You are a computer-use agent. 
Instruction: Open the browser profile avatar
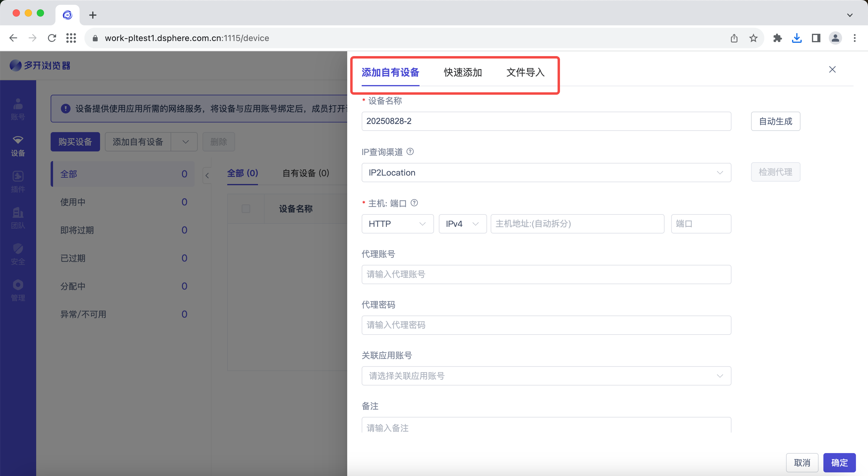tap(835, 38)
